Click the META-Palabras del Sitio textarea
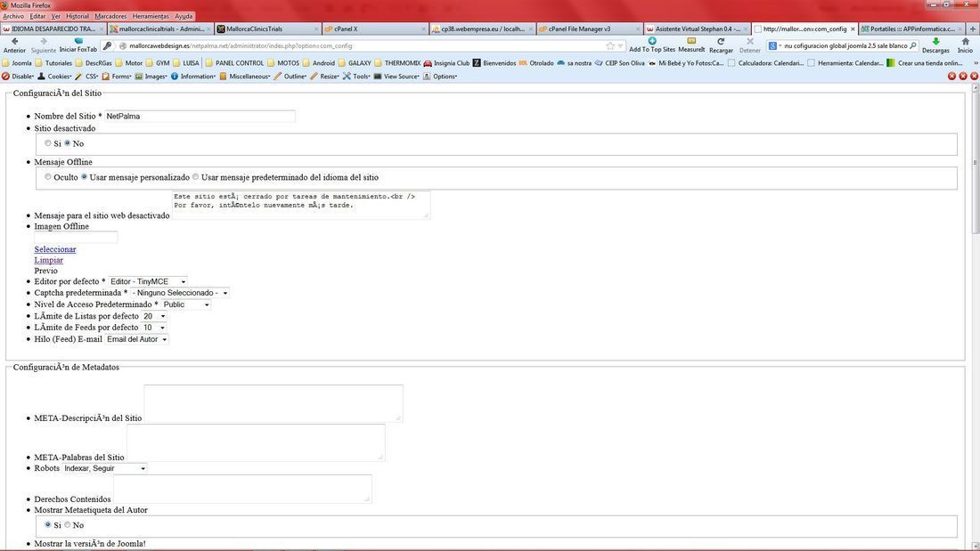 [x=256, y=443]
